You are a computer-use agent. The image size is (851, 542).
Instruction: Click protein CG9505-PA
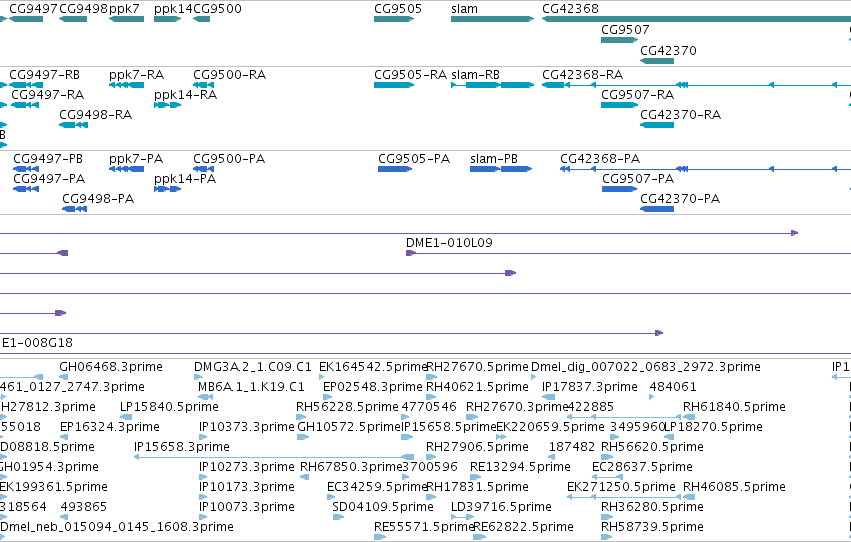pos(395,169)
